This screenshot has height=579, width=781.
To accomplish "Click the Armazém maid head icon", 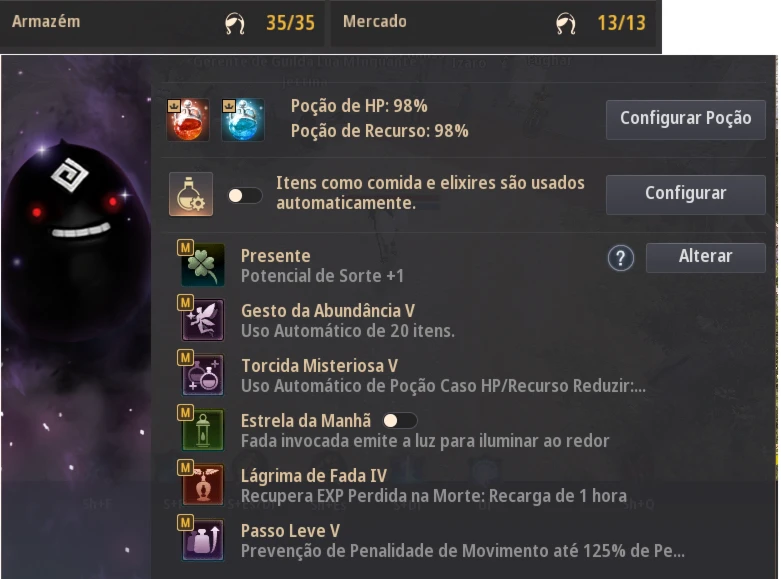I will point(235,23).
